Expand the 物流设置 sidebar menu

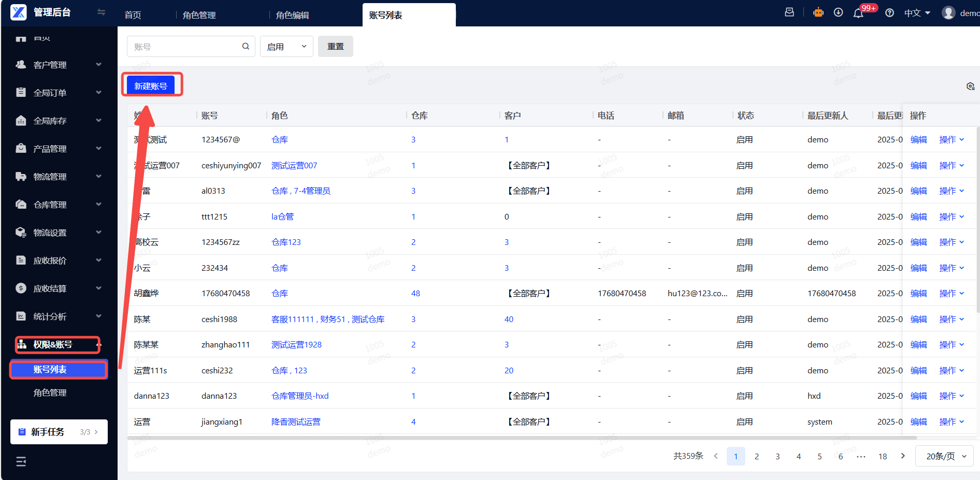point(59,232)
